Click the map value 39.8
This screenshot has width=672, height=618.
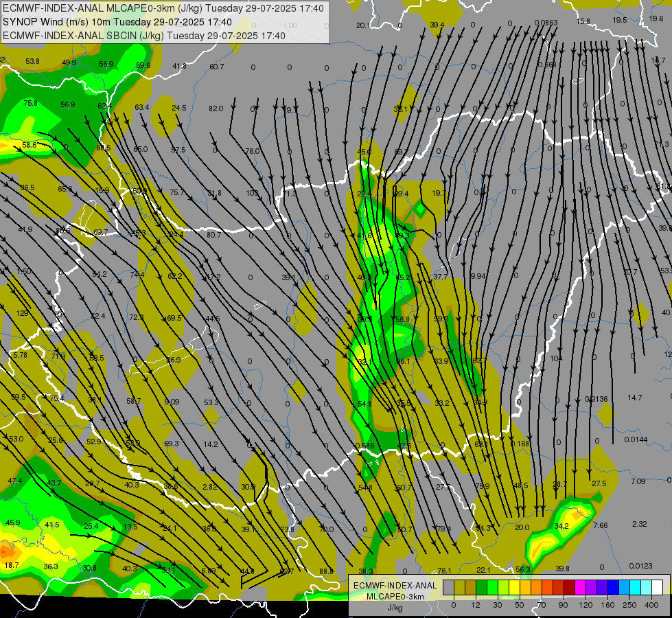[562, 569]
